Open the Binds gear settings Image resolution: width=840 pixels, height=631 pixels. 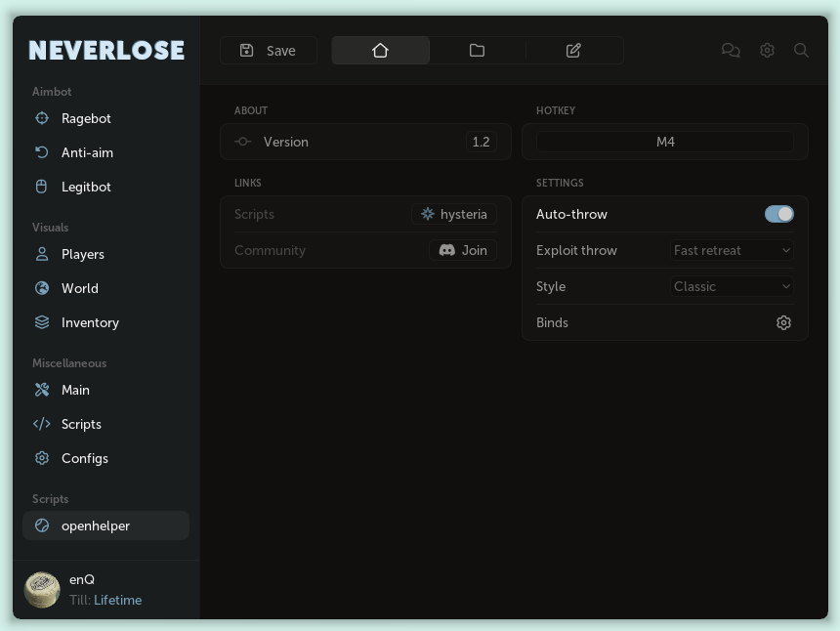[x=783, y=322]
